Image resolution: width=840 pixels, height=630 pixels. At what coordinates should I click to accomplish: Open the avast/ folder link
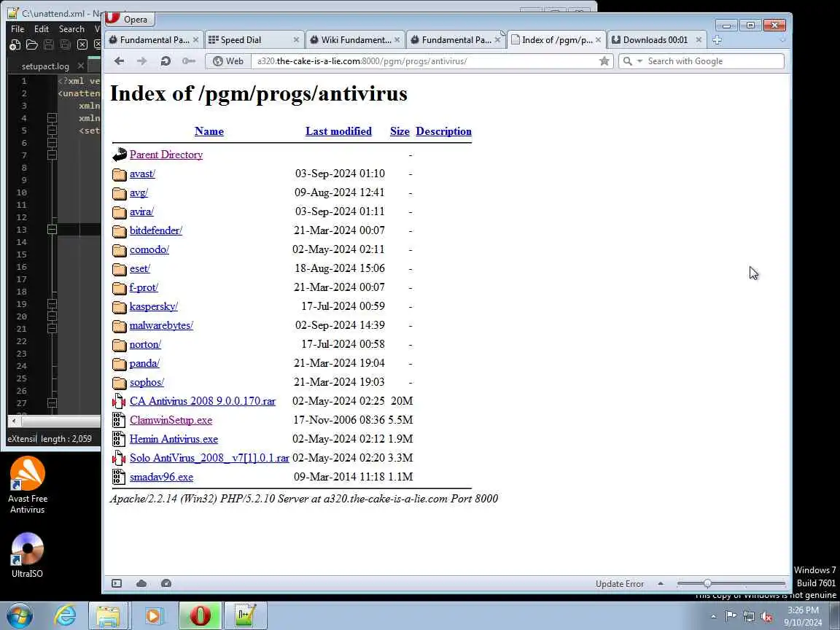142,174
